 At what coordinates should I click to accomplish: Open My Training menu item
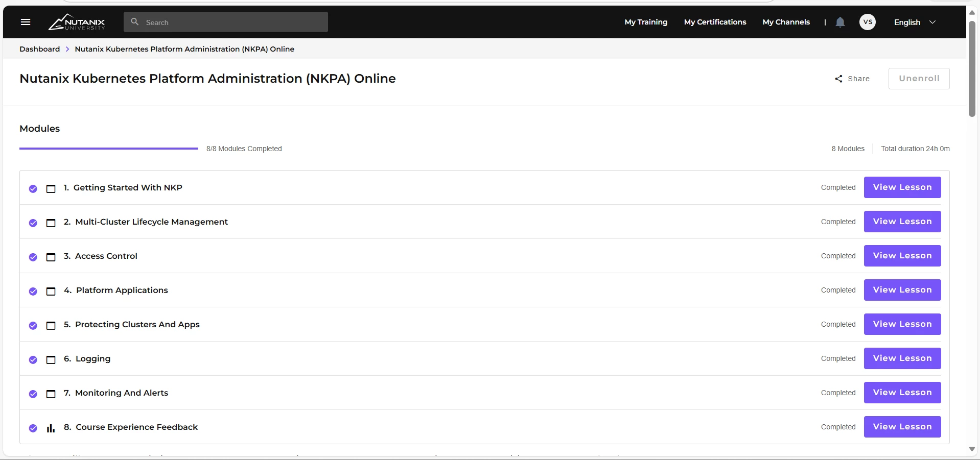click(646, 22)
